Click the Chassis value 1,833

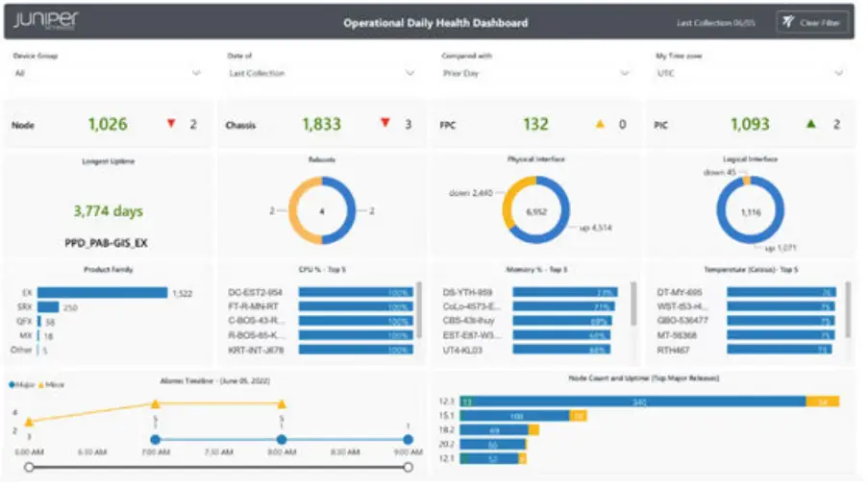pos(322,125)
